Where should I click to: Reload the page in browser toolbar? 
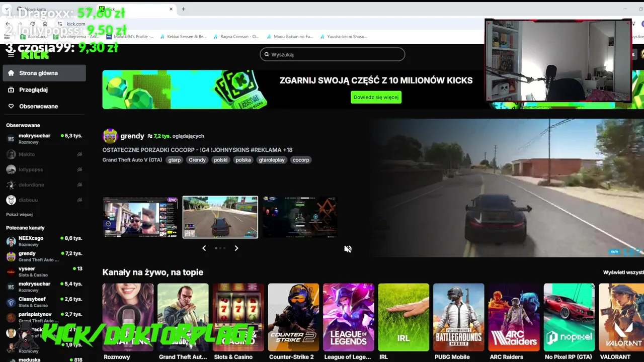(32, 24)
